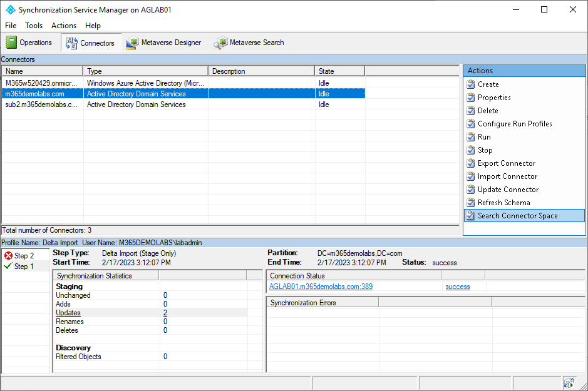The image size is (588, 391).
Task: Click the red error icon on Step 2
Action: pos(8,256)
